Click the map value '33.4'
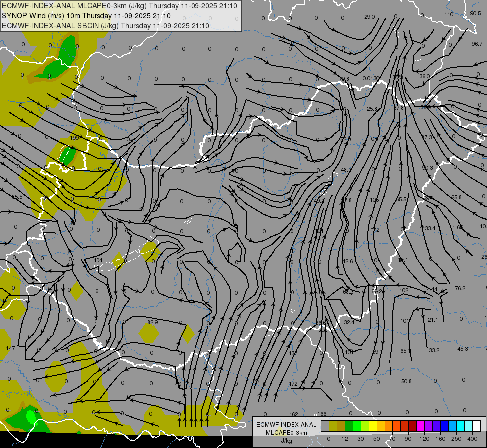 tap(430, 228)
